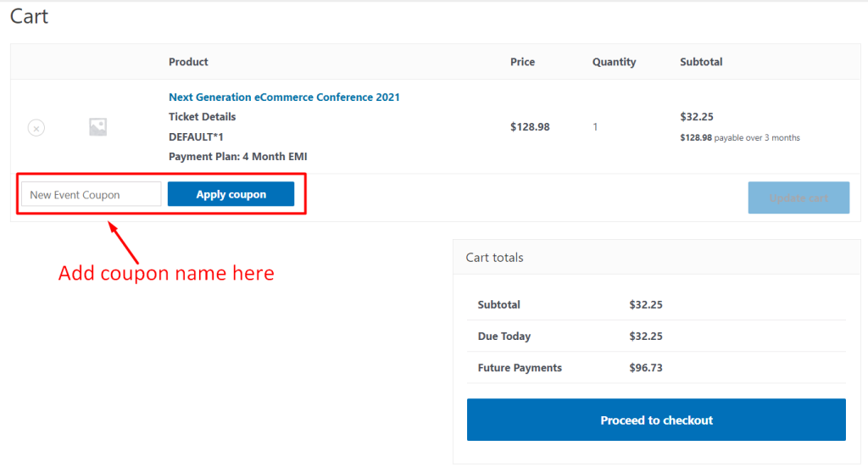The image size is (868, 473).
Task: Click the Future Payments amount $96.73
Action: (x=645, y=368)
